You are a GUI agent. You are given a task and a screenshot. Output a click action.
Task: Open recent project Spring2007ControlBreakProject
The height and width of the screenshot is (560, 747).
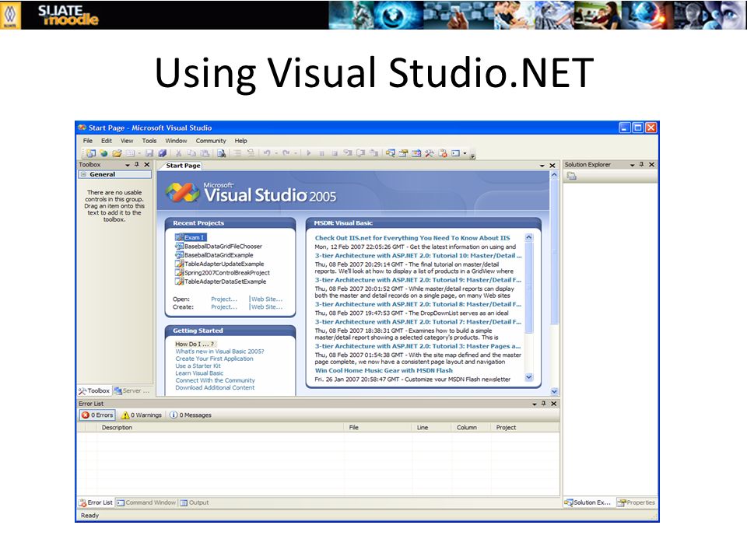click(x=223, y=273)
